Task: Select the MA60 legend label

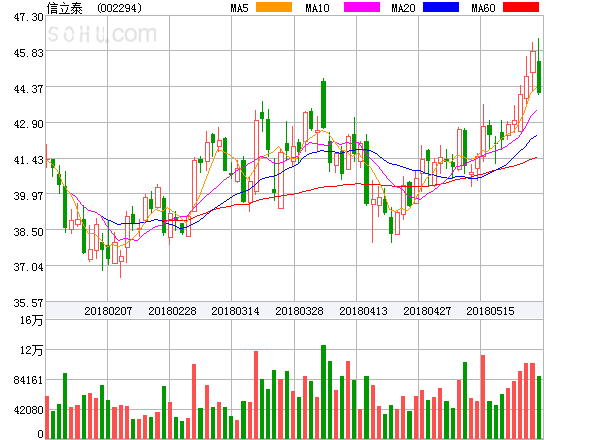Action: pyautogui.click(x=483, y=8)
